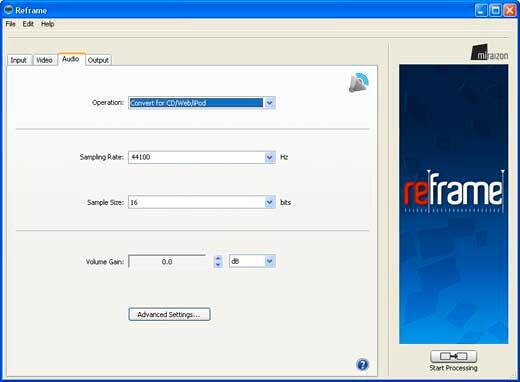Click the Hz unit label
The image size is (520, 382).
pyautogui.click(x=284, y=157)
